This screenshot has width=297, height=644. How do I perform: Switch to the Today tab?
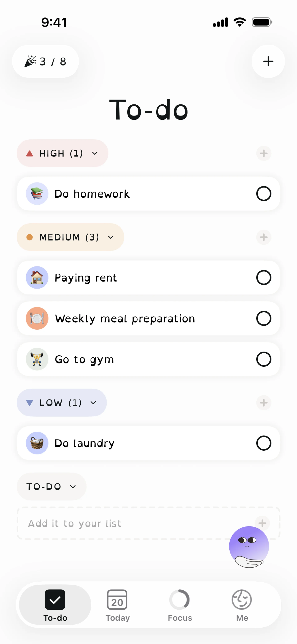(118, 605)
